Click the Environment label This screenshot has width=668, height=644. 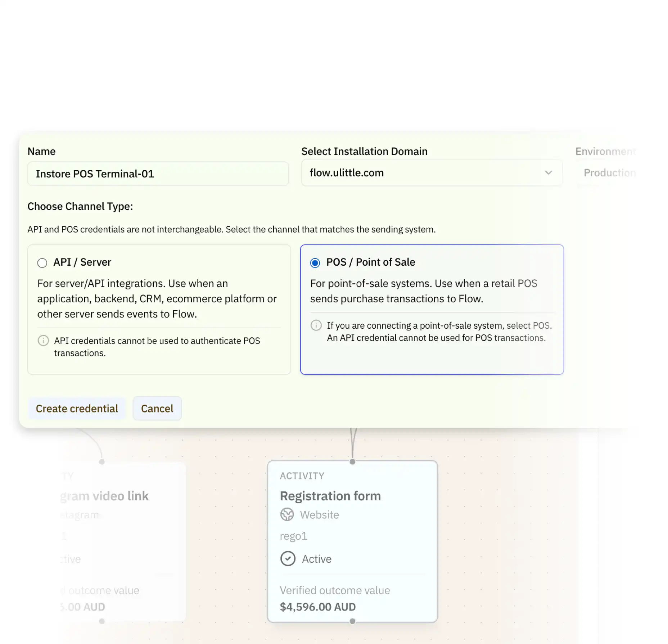click(606, 152)
